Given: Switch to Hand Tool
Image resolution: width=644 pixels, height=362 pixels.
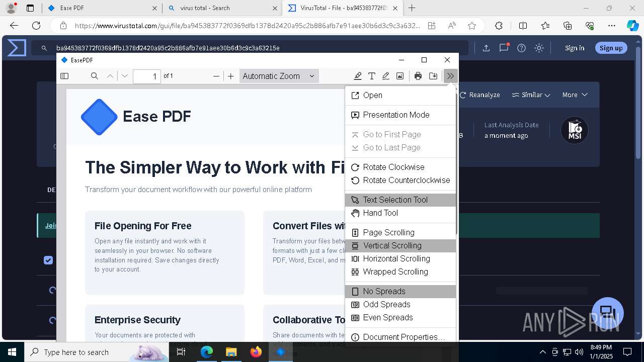Looking at the screenshot, I should [x=400, y=213].
